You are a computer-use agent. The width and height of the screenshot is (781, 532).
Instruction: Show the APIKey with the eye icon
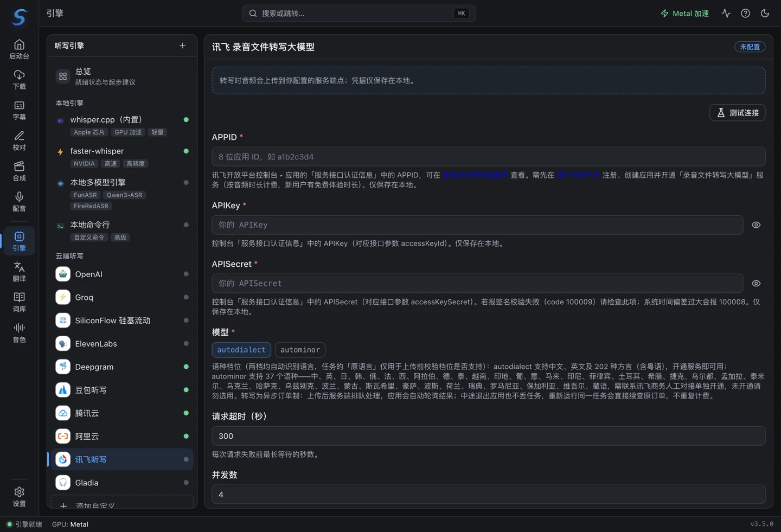[x=756, y=225]
